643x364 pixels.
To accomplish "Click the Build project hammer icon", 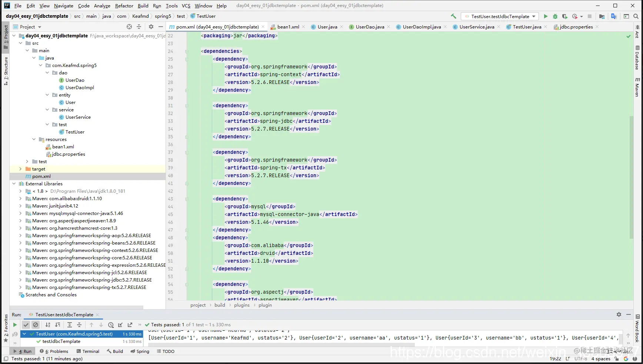I will [453, 16].
